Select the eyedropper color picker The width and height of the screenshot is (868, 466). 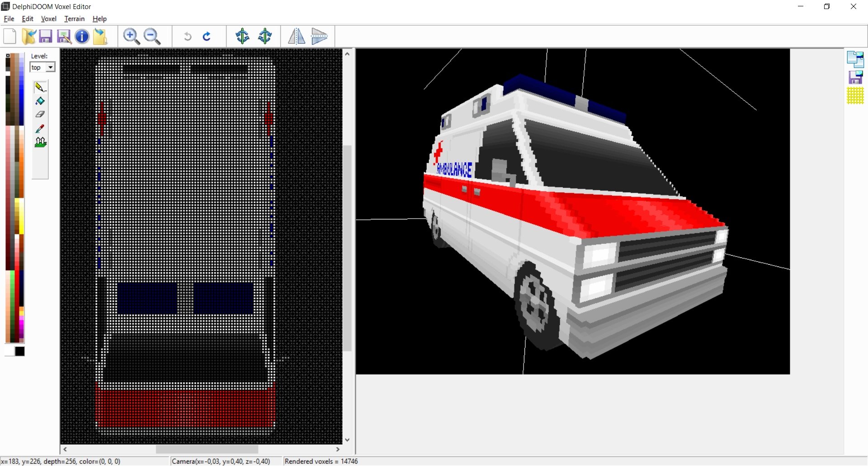(x=40, y=128)
